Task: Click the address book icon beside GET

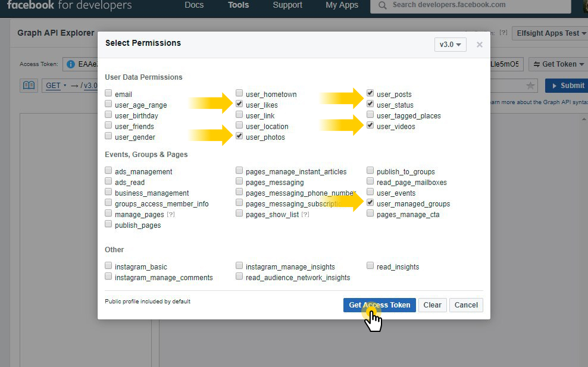Action: (28, 85)
